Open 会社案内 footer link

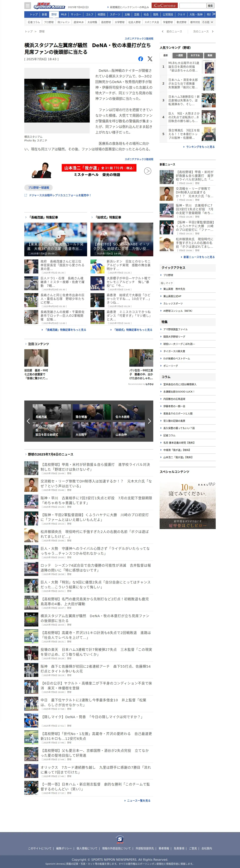(207, 849)
